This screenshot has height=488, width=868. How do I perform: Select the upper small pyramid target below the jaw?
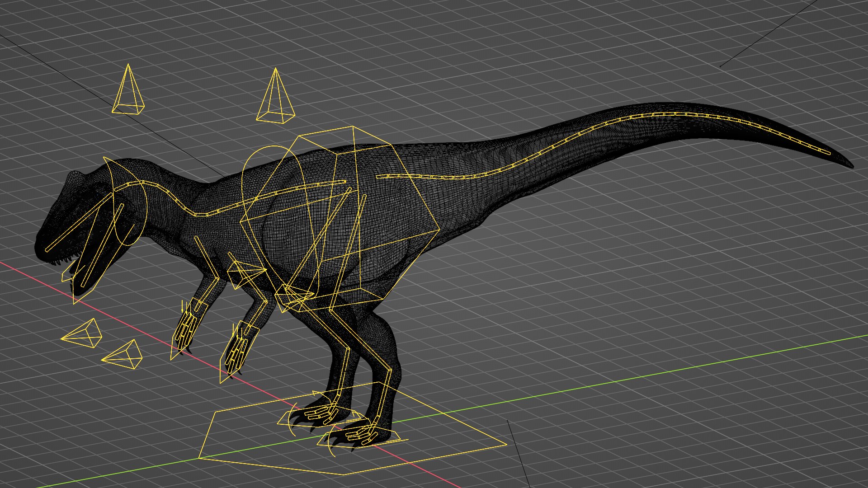click(x=82, y=333)
